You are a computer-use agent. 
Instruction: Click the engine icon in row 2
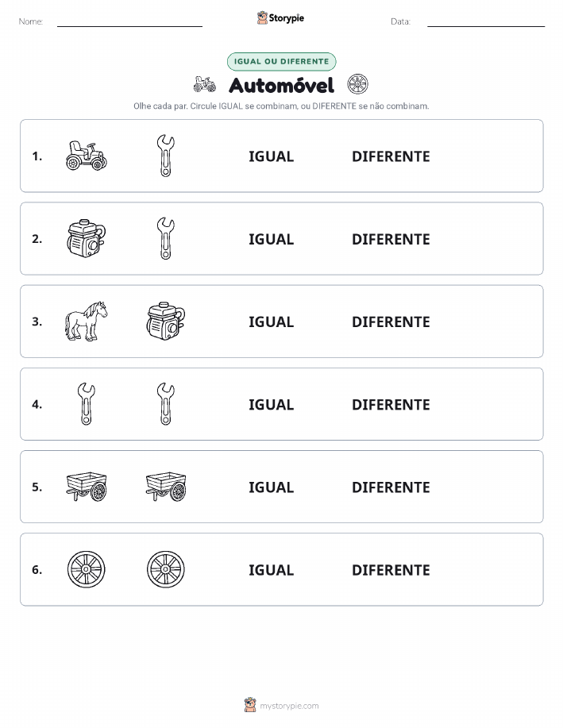(87, 239)
